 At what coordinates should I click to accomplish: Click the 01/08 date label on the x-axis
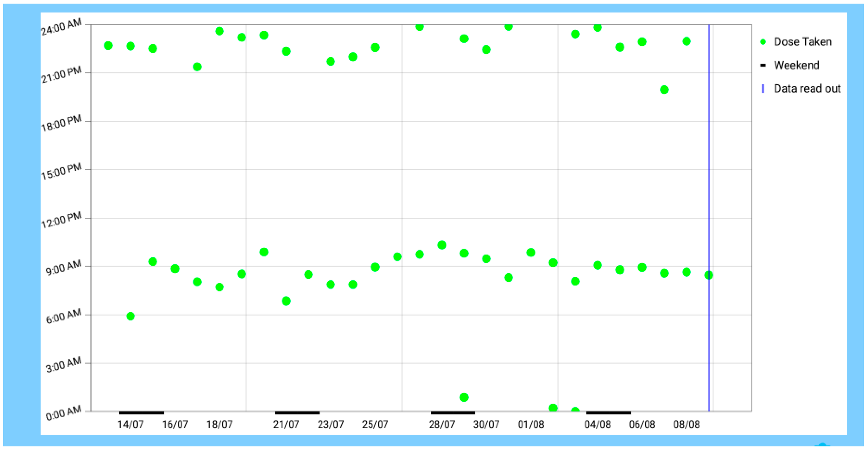[x=531, y=424]
